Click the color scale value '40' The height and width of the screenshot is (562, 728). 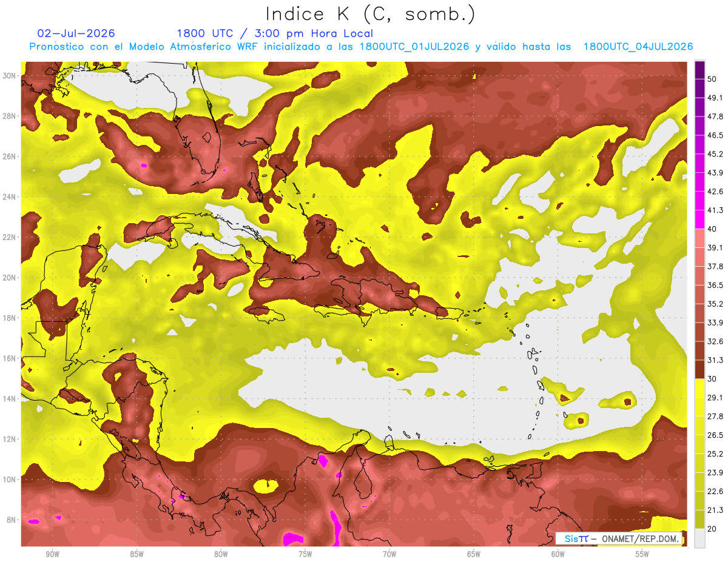[713, 229]
